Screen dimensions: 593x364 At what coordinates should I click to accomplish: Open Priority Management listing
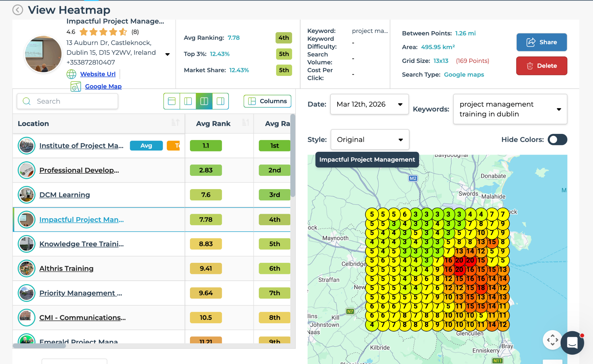pyautogui.click(x=81, y=293)
